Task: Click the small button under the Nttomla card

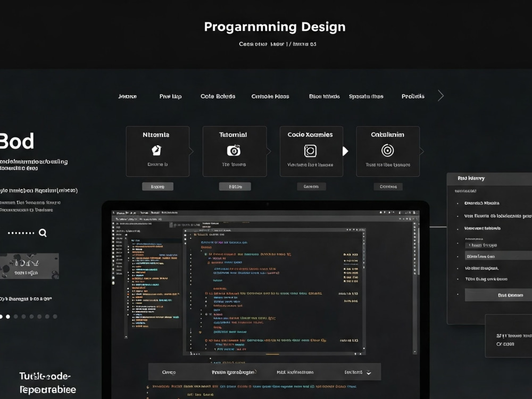Action: (157, 187)
